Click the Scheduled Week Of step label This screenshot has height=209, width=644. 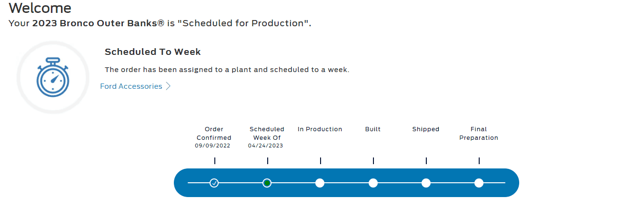(x=267, y=133)
